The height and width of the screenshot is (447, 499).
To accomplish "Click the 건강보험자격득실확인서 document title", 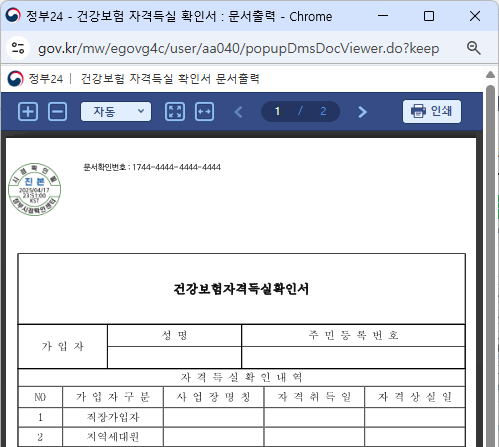I will pos(241,289).
